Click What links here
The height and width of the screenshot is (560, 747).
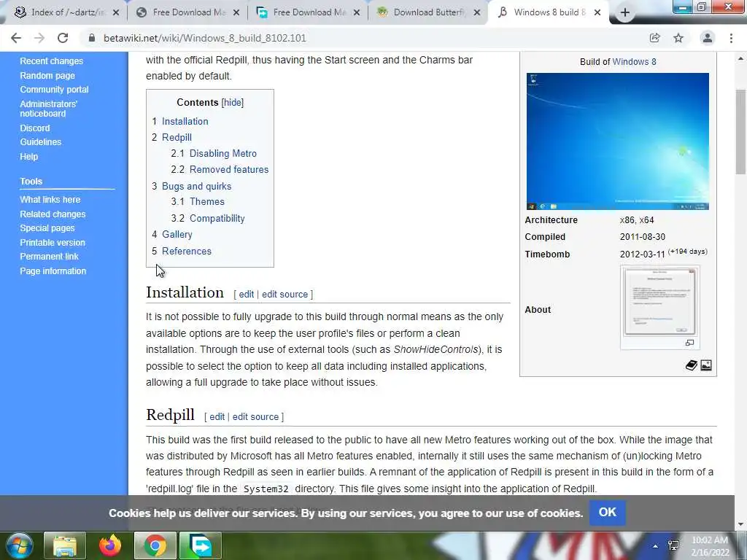50,200
